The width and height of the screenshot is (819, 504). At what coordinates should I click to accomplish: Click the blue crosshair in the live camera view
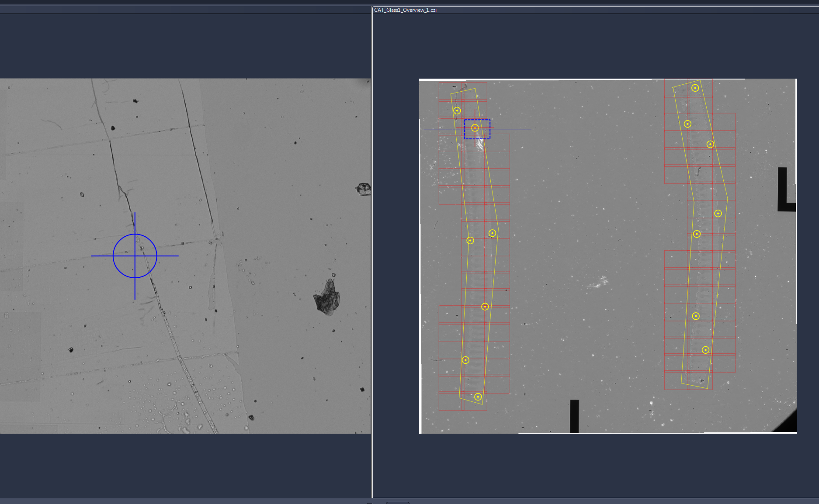(x=135, y=256)
